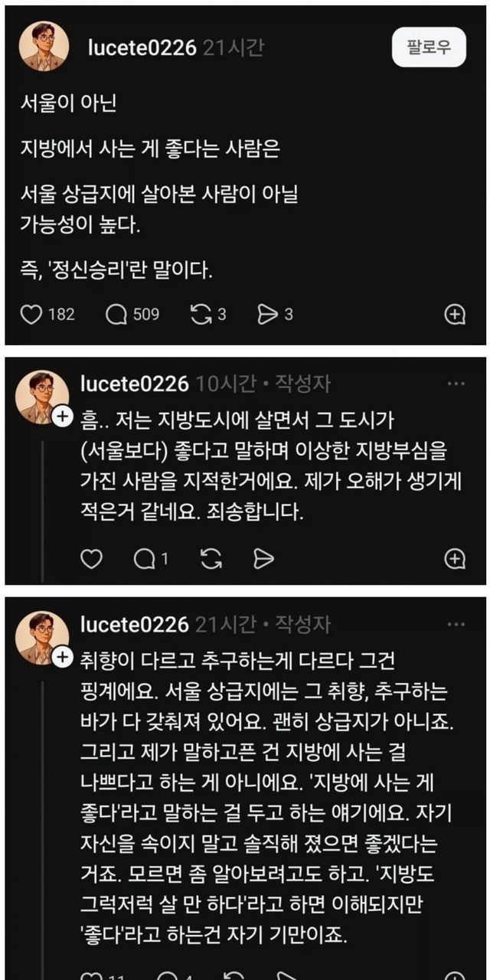Open lucete0226 username on the 10시간 reply
This screenshot has width=490, height=980.
134,384
